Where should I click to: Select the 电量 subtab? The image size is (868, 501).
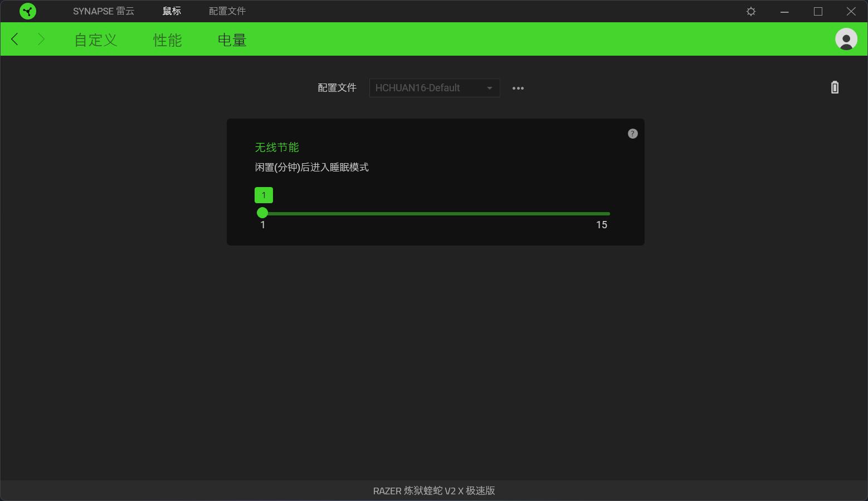pos(231,39)
